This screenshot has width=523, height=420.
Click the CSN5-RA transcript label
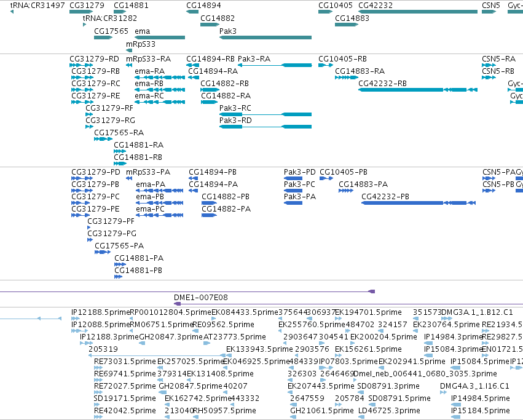[498, 59]
